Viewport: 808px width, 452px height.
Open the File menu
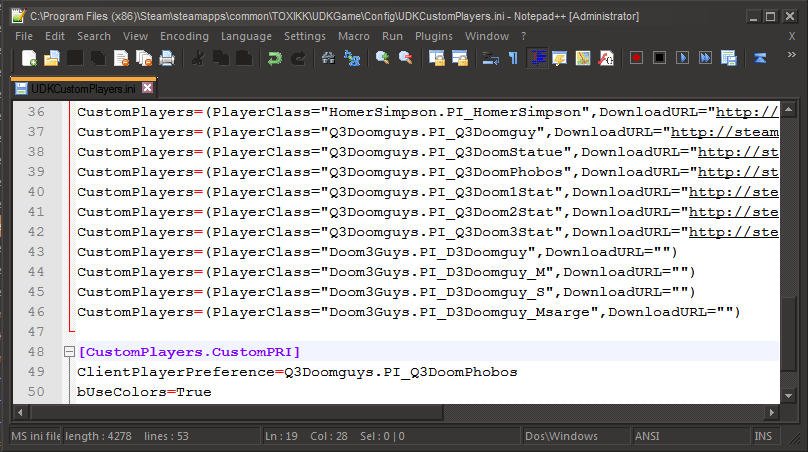point(24,36)
